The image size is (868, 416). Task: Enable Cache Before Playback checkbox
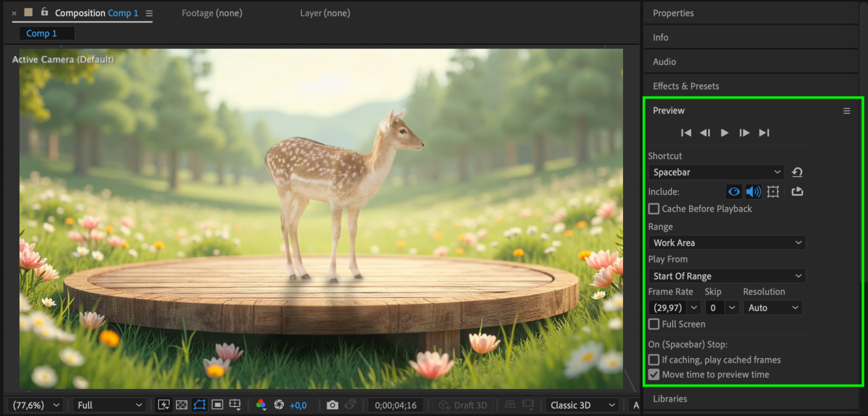pyautogui.click(x=654, y=209)
